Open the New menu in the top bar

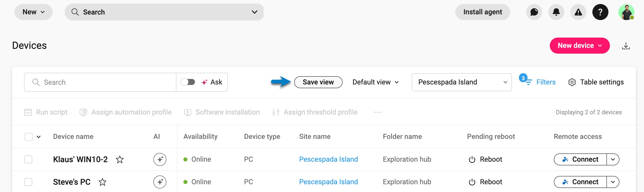(x=33, y=12)
